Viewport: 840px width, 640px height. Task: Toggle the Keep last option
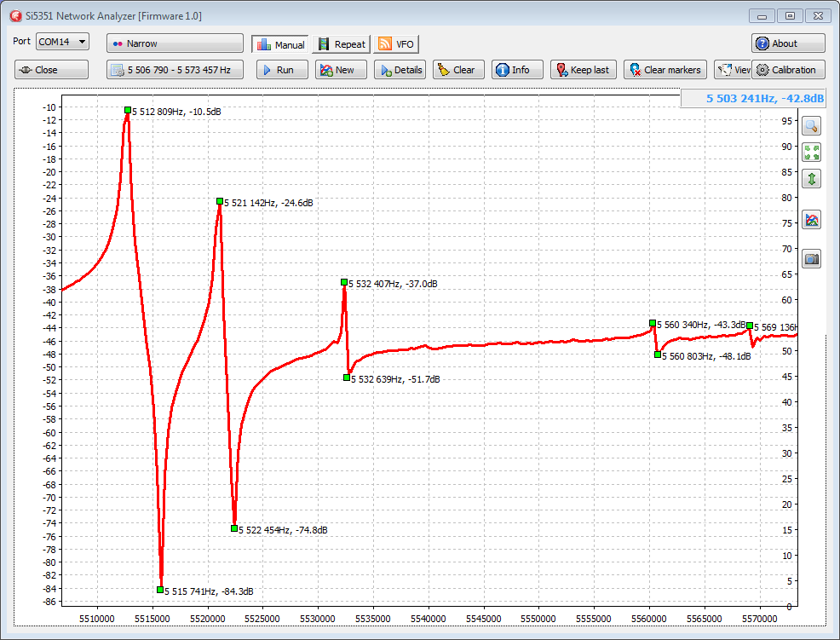[x=583, y=70]
